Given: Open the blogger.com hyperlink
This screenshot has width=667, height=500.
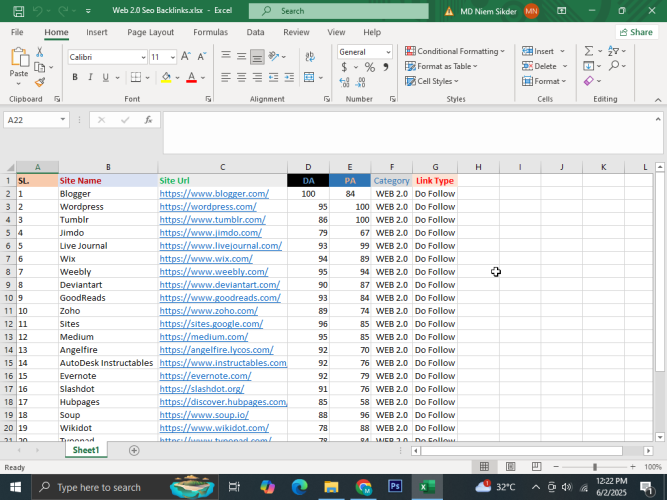Looking at the screenshot, I should [214, 194].
